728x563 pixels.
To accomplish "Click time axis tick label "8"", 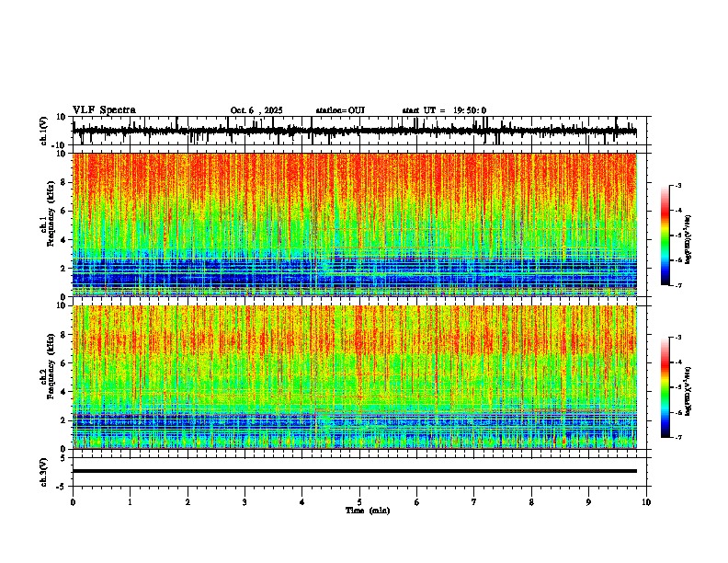I will (x=531, y=502).
